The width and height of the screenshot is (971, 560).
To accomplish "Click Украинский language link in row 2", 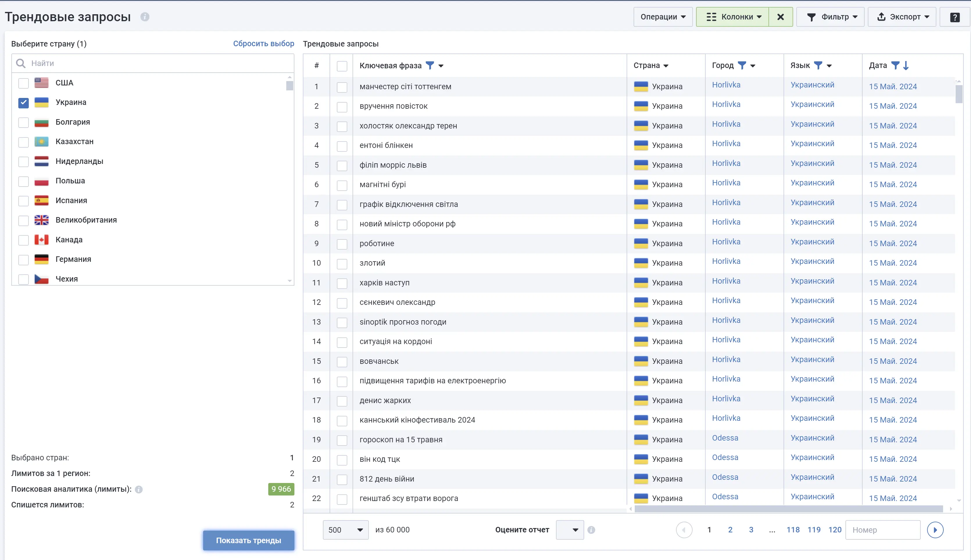I will click(812, 104).
